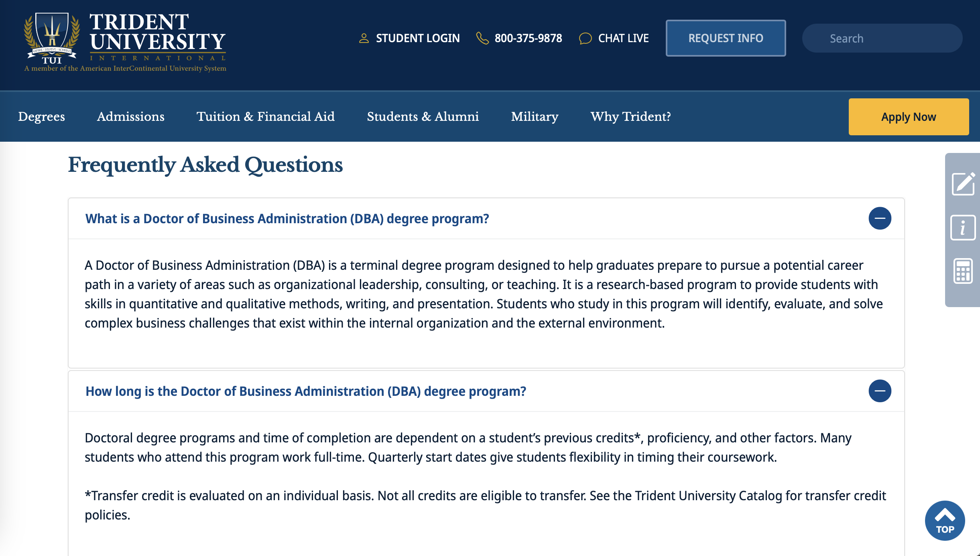
Task: Toggle 'What is a Doctor of Business Administration' heading
Action: coord(287,219)
